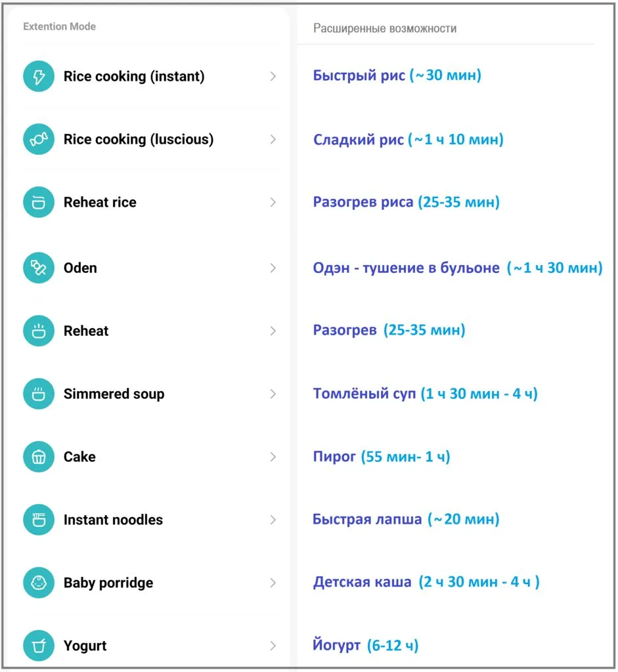This screenshot has height=672, width=618.
Task: Click the candy icon for luscious rice
Action: (39, 140)
